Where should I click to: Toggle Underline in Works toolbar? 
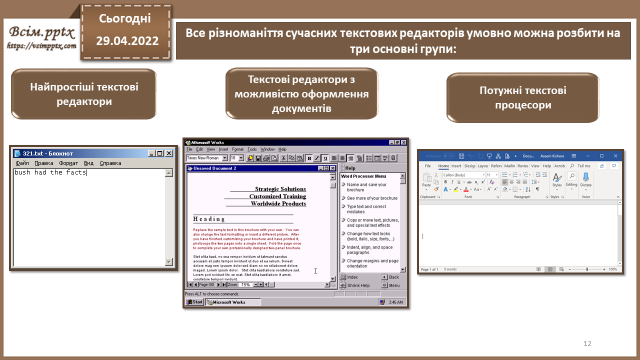pos(325,158)
